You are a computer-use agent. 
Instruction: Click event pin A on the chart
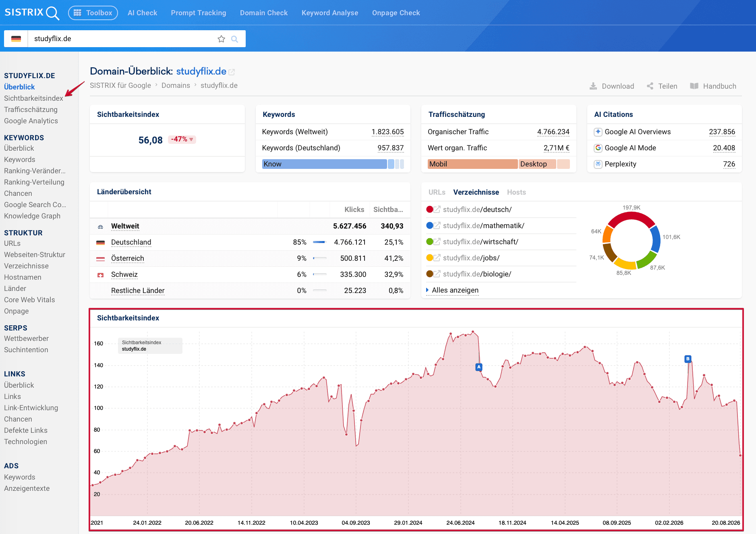[478, 367]
